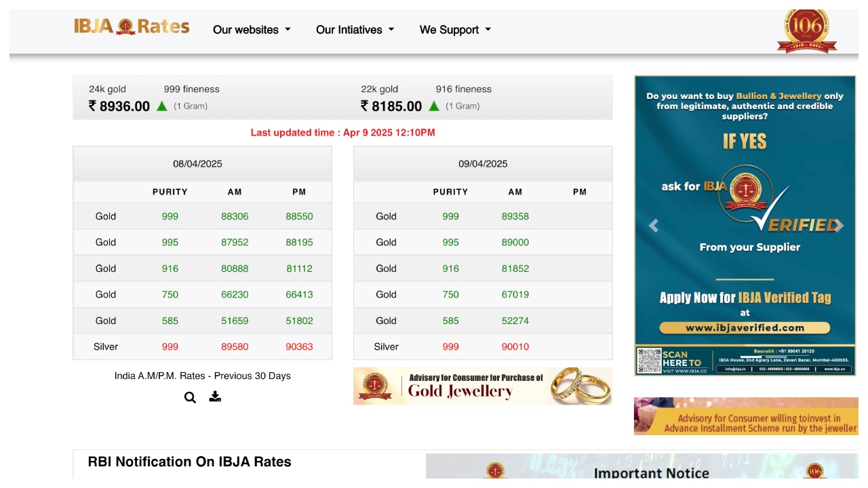Screen dimensions: 868x488
Task: Click the Important Notice image
Action: tap(642, 468)
